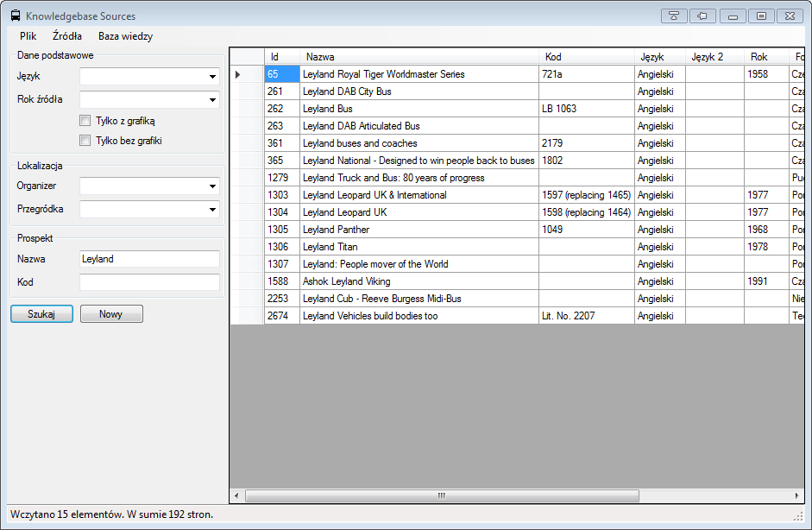The image size is (812, 530).
Task: Sort by the Język column header
Action: click(x=660, y=56)
